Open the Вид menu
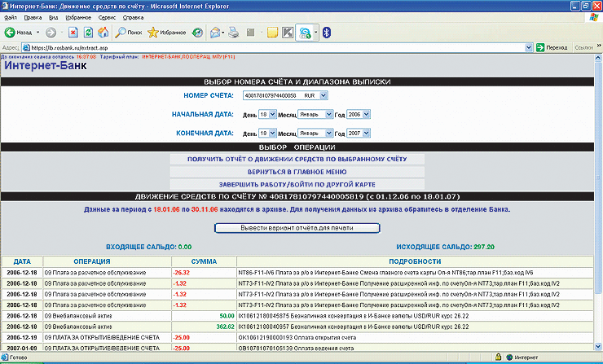 [54, 17]
